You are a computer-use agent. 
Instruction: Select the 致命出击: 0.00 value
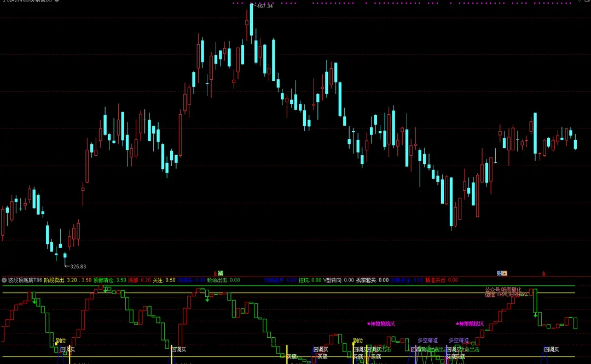click(223, 280)
